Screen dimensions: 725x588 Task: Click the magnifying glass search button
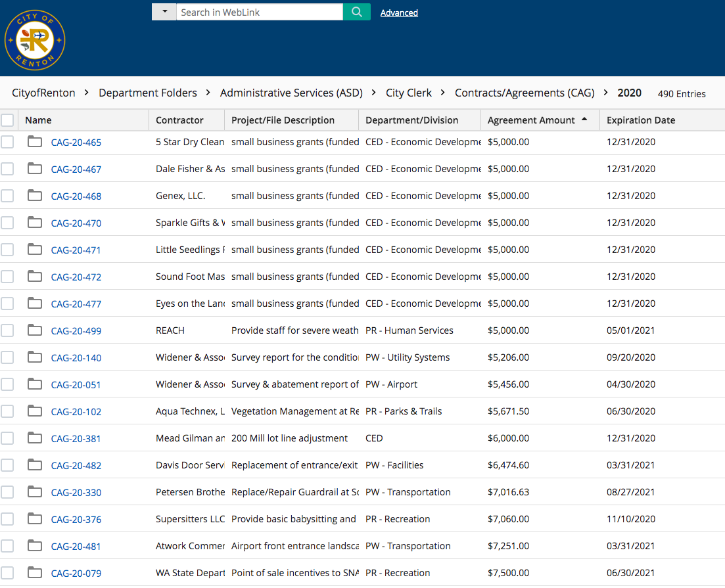356,12
